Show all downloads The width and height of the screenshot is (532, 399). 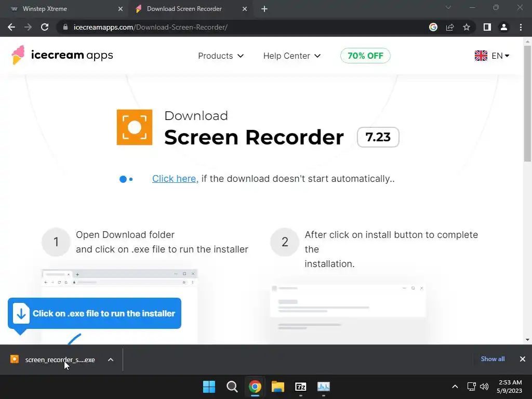(x=493, y=359)
